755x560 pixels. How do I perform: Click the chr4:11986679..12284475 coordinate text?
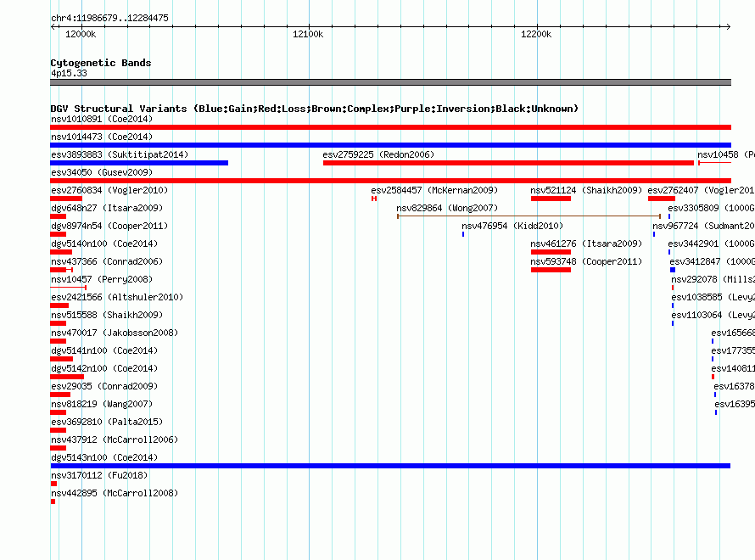tap(109, 18)
